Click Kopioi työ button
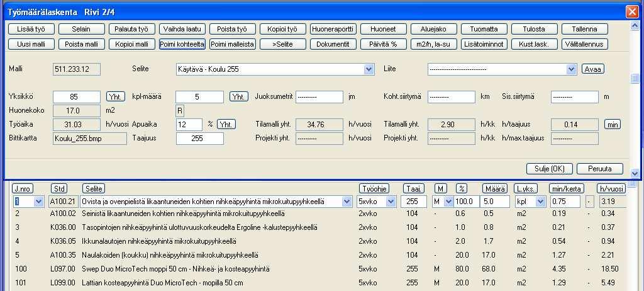The height and width of the screenshot is (291, 644). pos(282,29)
